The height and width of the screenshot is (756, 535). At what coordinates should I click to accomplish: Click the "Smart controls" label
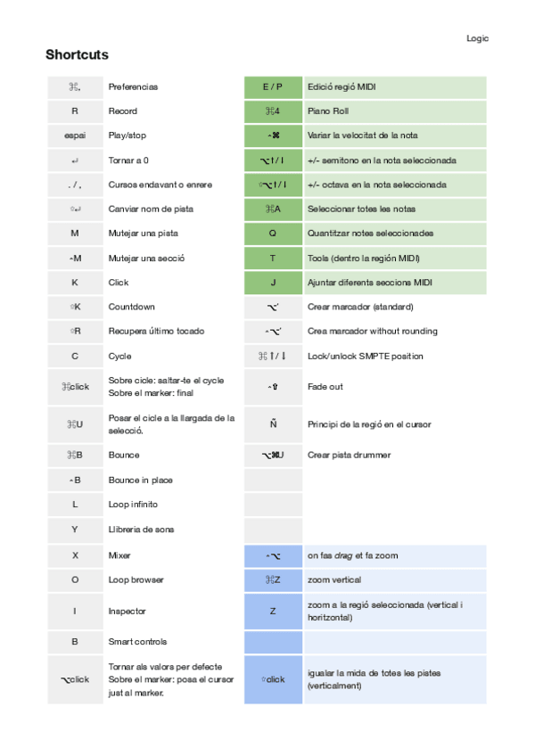tap(138, 641)
